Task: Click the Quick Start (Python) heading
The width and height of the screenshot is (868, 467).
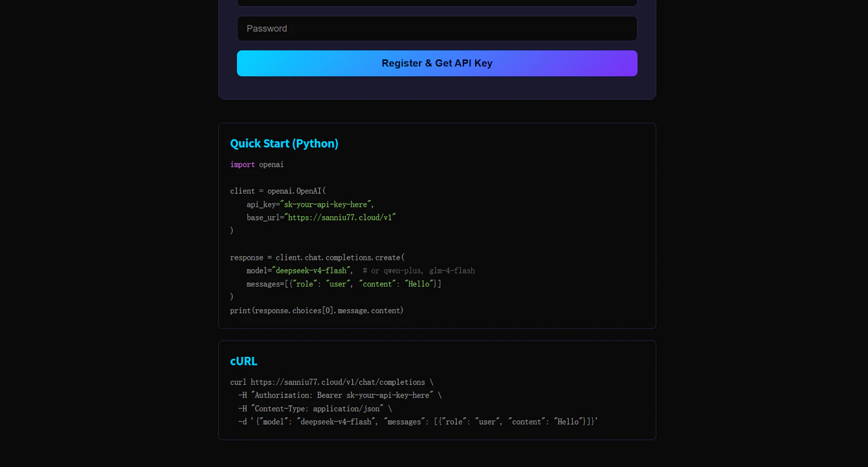Action: click(x=284, y=143)
